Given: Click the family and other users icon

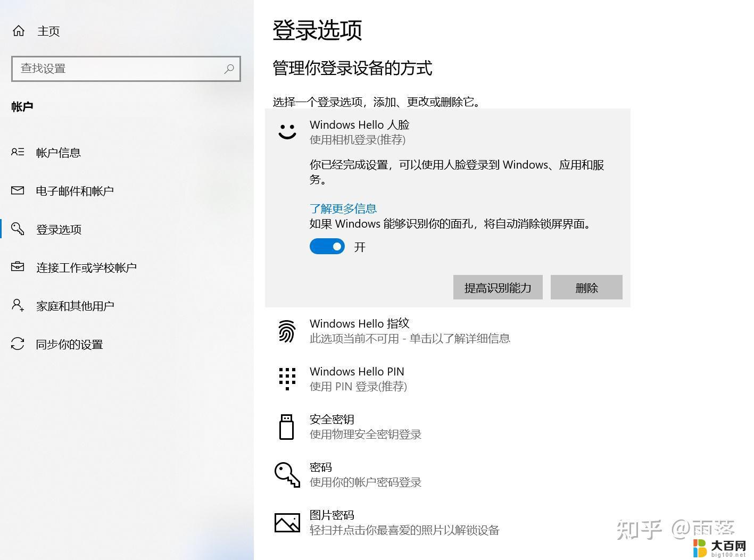Looking at the screenshot, I should click(x=18, y=305).
